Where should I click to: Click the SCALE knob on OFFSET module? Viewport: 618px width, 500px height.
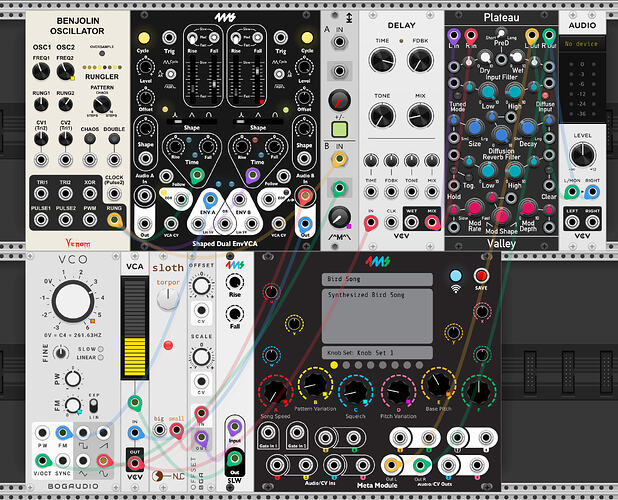[201, 357]
